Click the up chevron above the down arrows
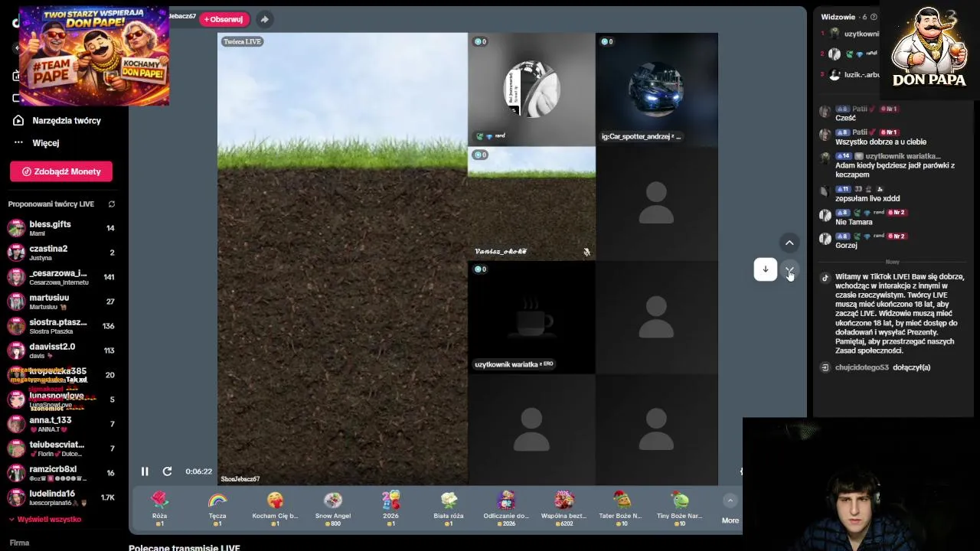Image resolution: width=980 pixels, height=551 pixels. click(789, 243)
